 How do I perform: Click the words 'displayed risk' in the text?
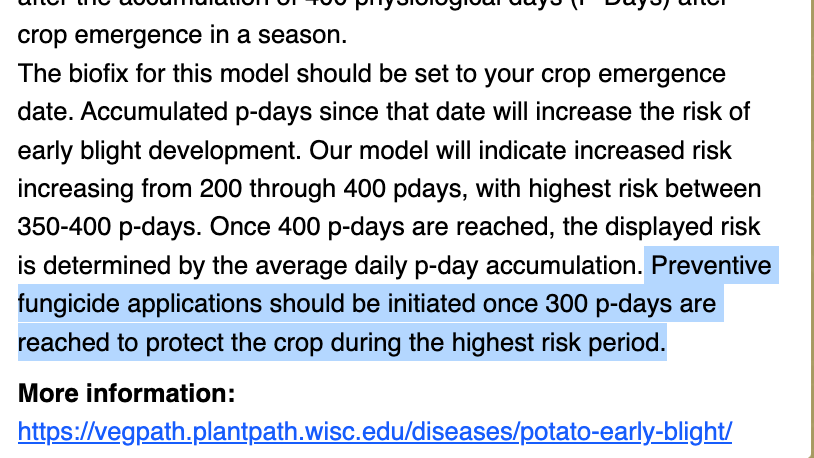[x=683, y=227]
